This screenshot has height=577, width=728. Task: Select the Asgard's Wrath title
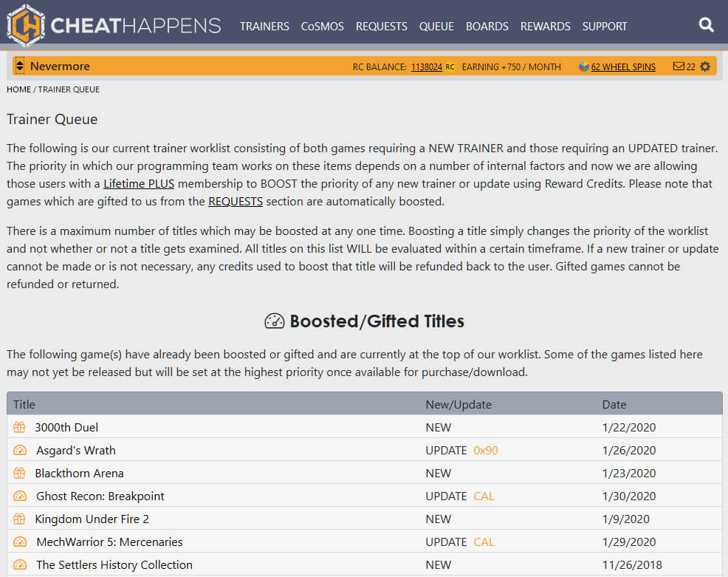[75, 450]
